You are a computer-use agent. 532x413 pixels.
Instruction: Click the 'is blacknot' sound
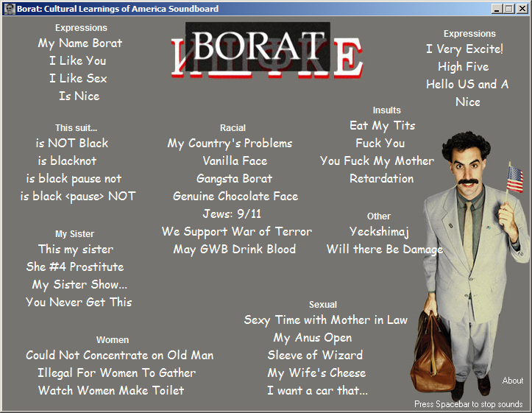tap(67, 160)
